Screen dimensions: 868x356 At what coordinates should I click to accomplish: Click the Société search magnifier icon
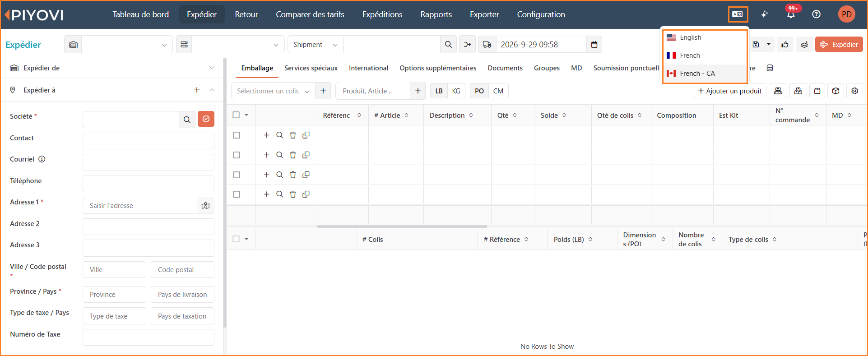[187, 119]
